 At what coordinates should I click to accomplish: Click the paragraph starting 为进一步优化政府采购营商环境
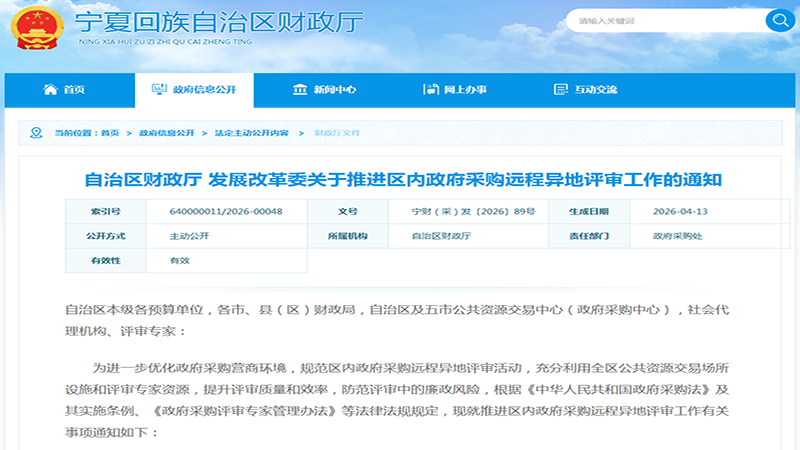[397, 400]
